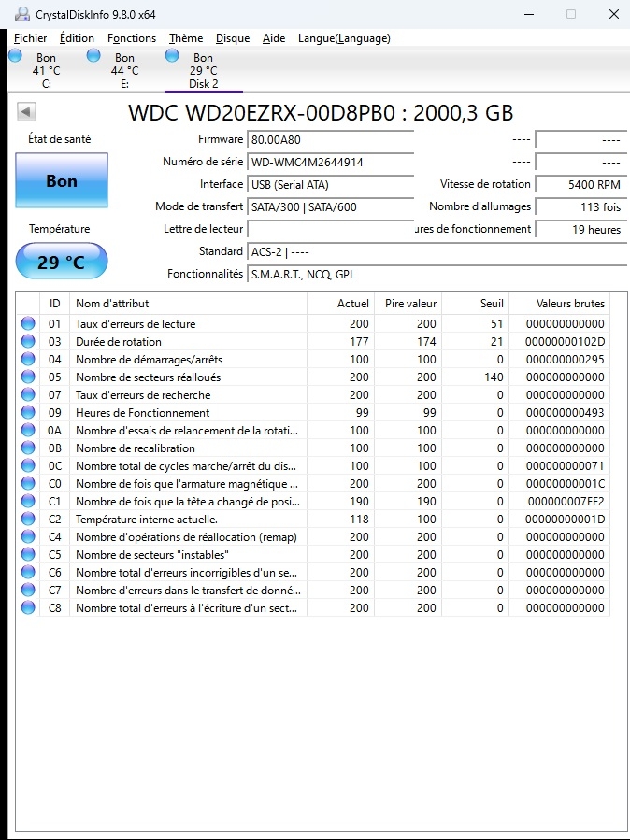
Task: Select the Nombre d'opérations de réallocation (remap) row
Action: pyautogui.click(x=313, y=536)
